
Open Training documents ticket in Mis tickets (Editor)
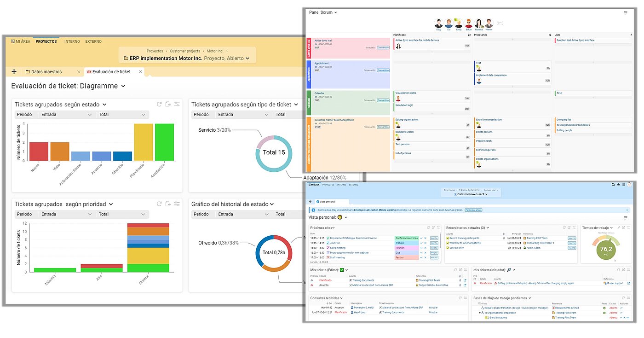pos(363,280)
